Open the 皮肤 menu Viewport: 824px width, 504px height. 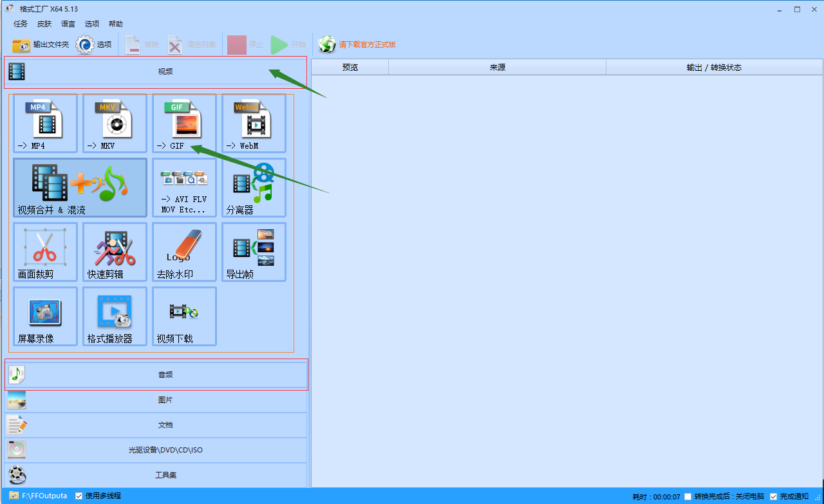44,24
